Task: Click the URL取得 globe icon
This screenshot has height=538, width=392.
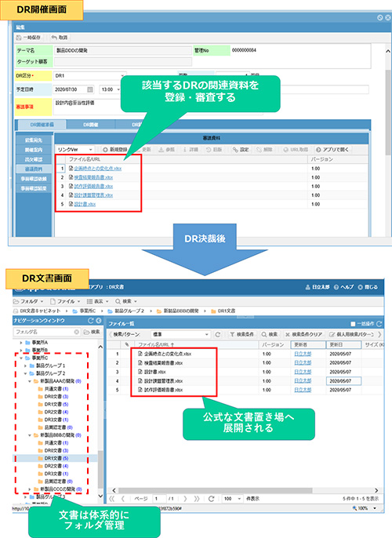Action: tap(285, 150)
